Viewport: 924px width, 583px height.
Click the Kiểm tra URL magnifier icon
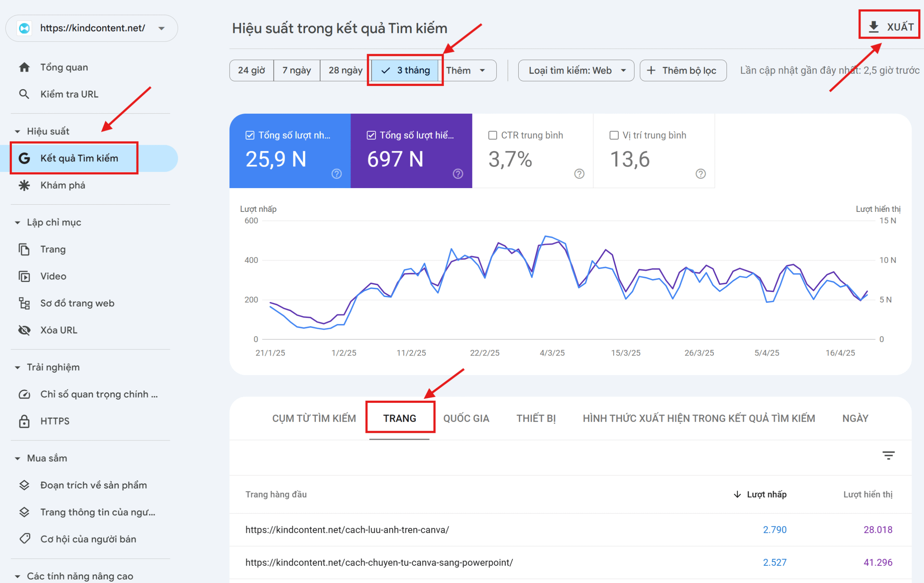click(24, 94)
